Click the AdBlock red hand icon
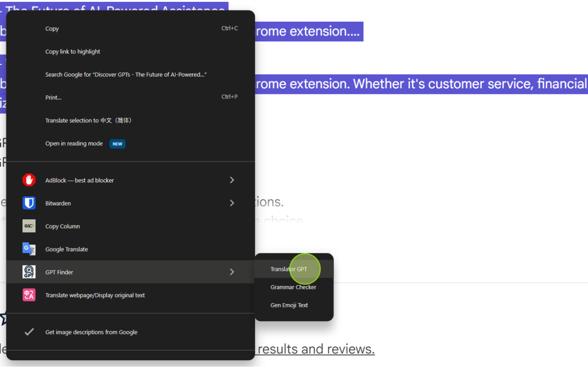 tap(29, 180)
